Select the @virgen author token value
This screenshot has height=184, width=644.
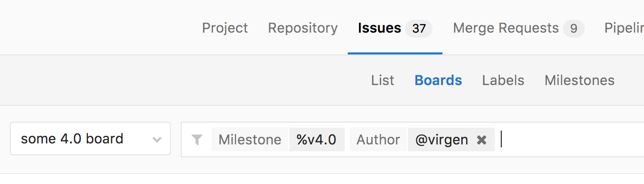(442, 139)
